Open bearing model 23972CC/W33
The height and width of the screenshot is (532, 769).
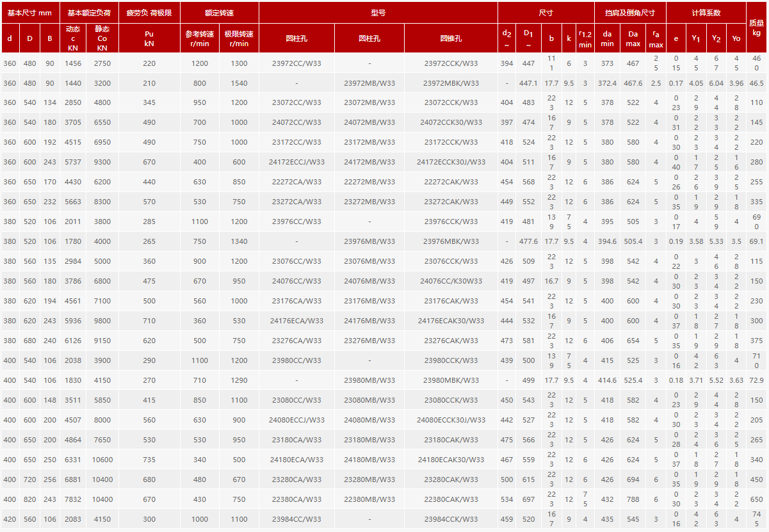296,63
